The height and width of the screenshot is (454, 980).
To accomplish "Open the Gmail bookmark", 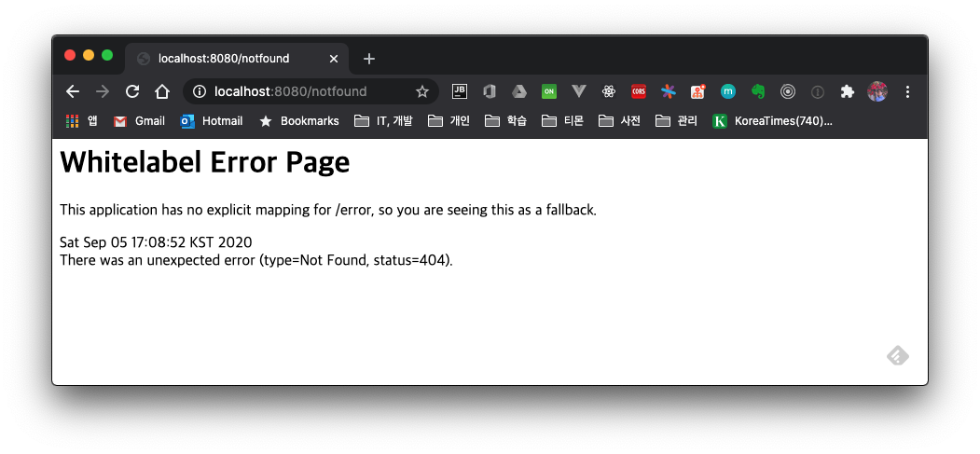I will 139,120.
